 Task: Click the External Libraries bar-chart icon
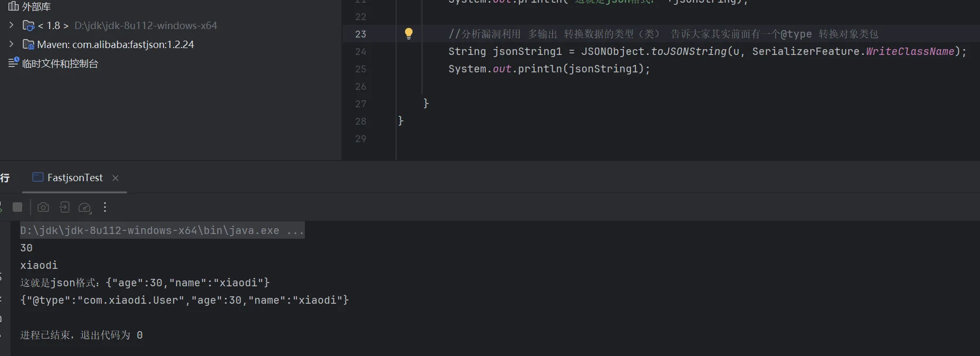pos(14,6)
